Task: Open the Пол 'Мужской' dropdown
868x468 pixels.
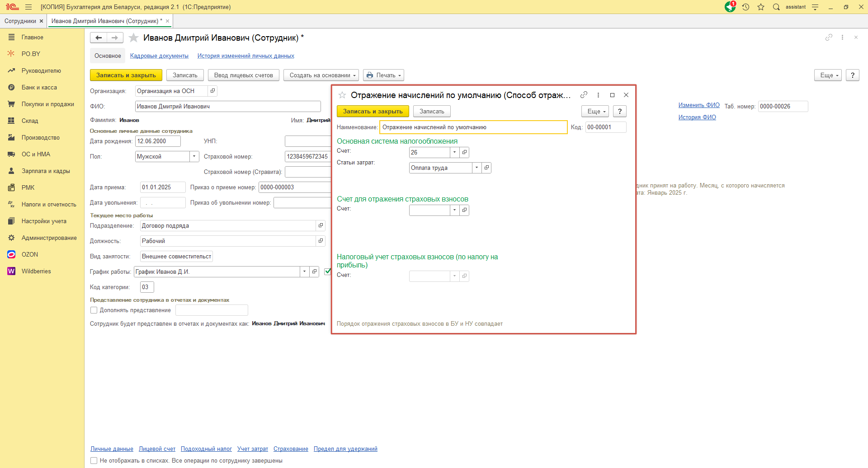Action: tap(194, 156)
